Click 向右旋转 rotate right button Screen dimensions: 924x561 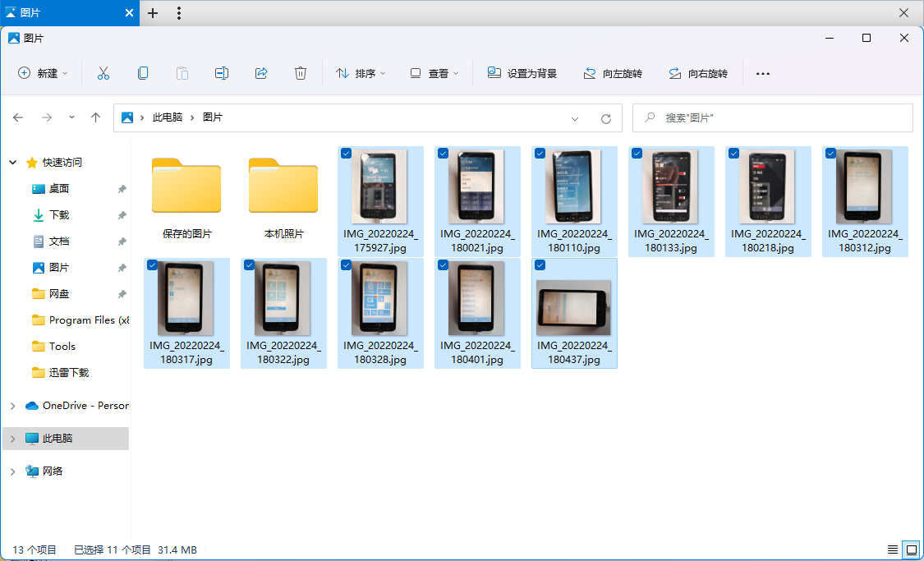[698, 73]
